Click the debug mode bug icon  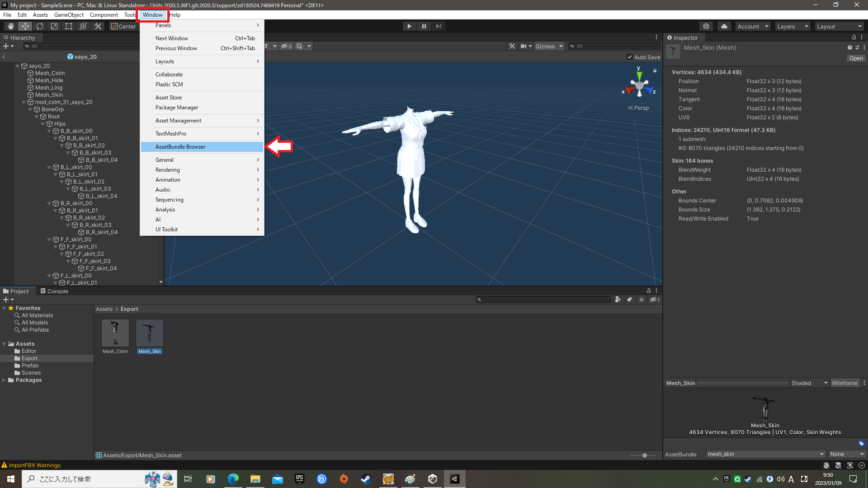[x=826, y=465]
